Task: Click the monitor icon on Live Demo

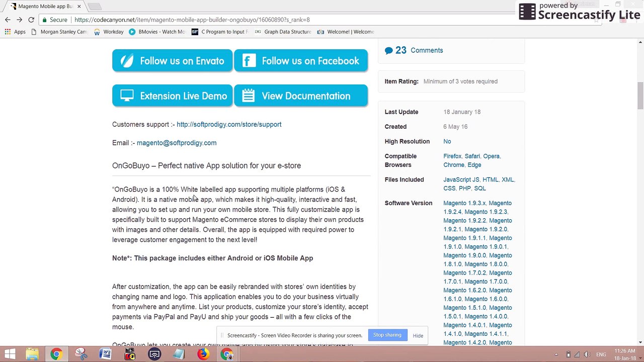Action: coord(127,96)
